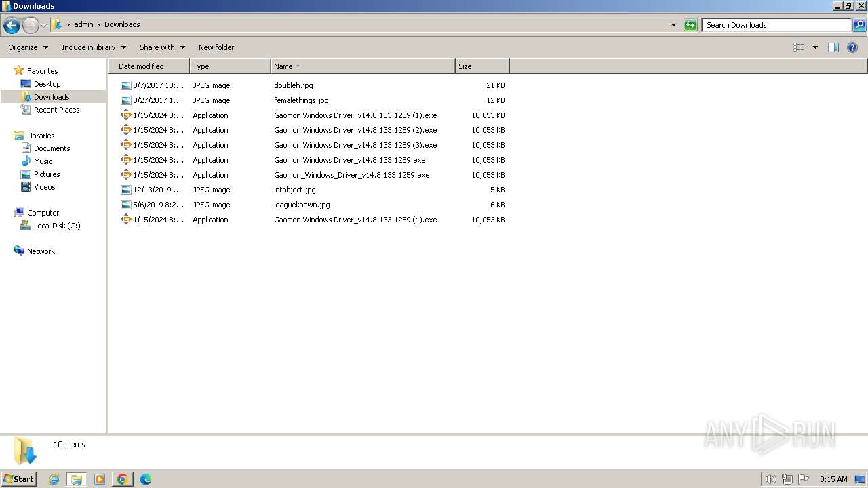868x488 pixels.
Task: Click the Help question mark icon
Action: 852,47
